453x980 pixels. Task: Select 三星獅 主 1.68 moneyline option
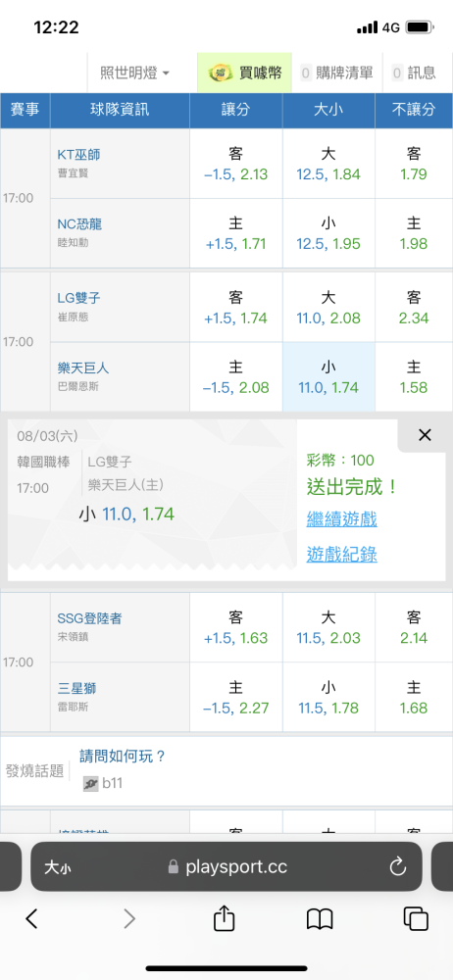tap(414, 698)
